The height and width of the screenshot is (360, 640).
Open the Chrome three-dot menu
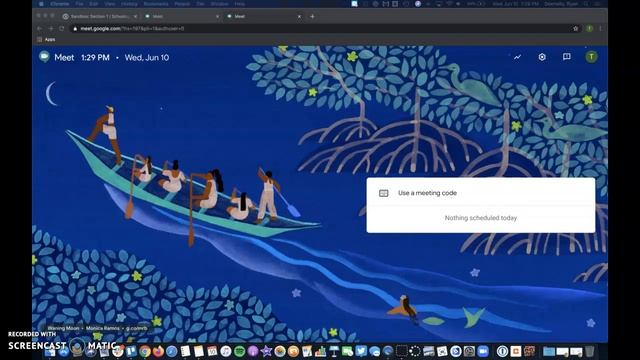click(600, 29)
